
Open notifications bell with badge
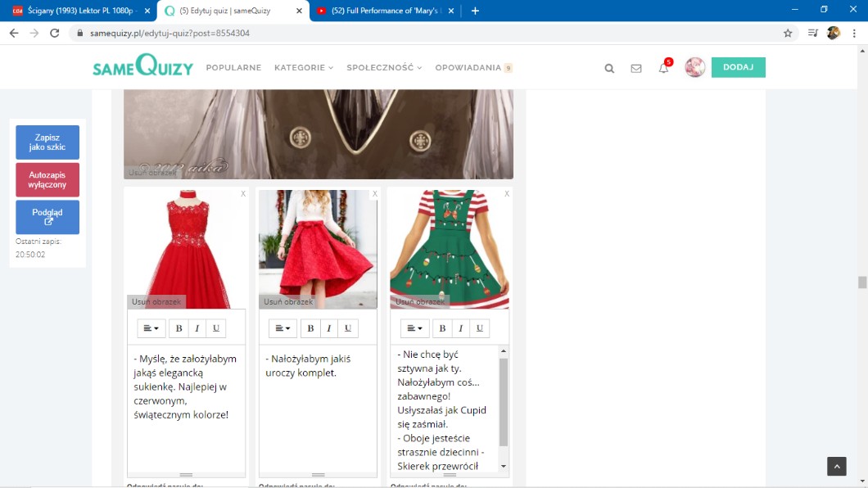coord(663,68)
